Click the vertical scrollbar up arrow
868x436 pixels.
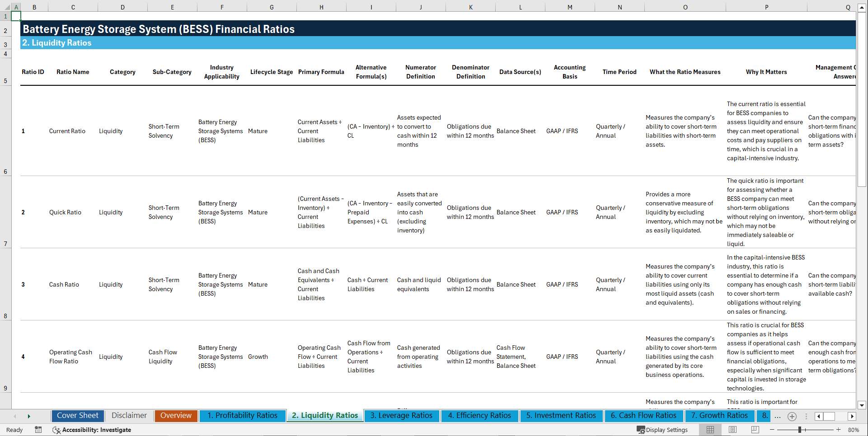(x=862, y=7)
